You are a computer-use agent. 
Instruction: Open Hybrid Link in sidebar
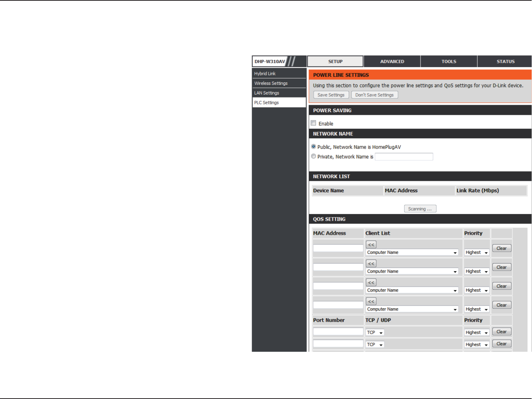pyautogui.click(x=279, y=73)
